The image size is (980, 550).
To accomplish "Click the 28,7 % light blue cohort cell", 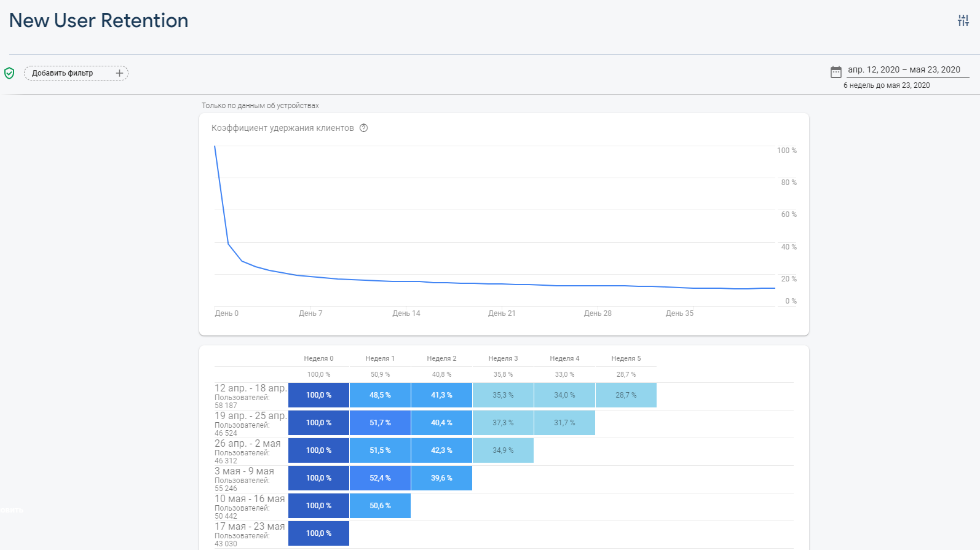I will pyautogui.click(x=626, y=395).
